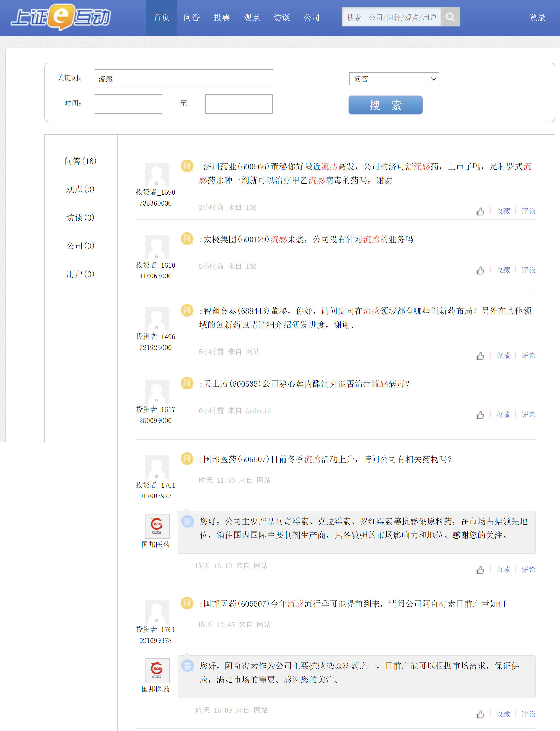Open the 问答 search type dropdown
Viewport: 560px width, 731px height.
(x=394, y=79)
